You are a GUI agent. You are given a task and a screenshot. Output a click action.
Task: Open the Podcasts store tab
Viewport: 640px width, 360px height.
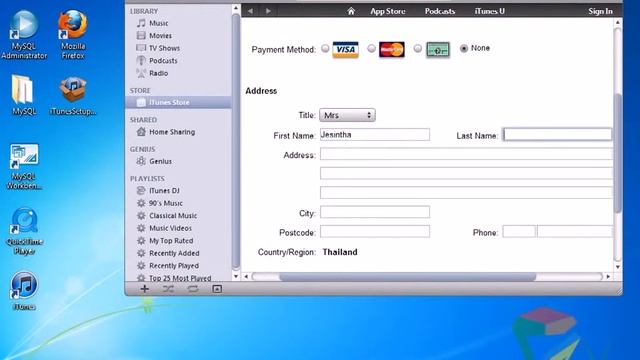[x=440, y=11]
